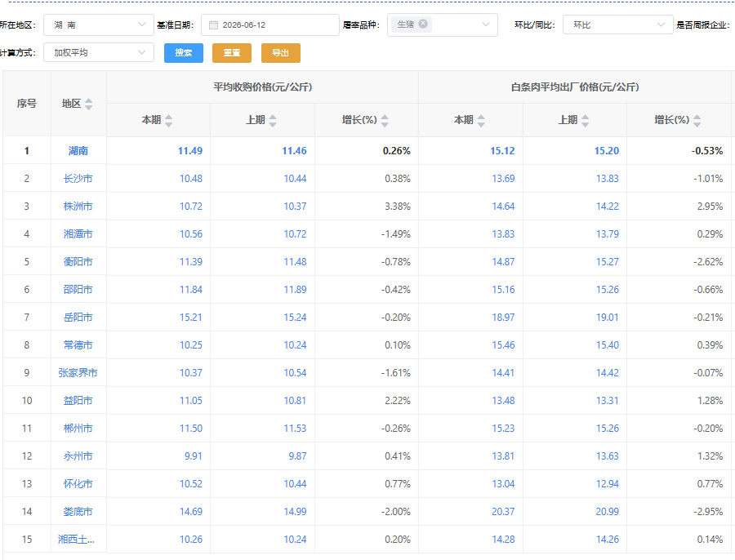The height and width of the screenshot is (560, 735).
Task: Click the orange 重置 button
Action: pyautogui.click(x=232, y=53)
